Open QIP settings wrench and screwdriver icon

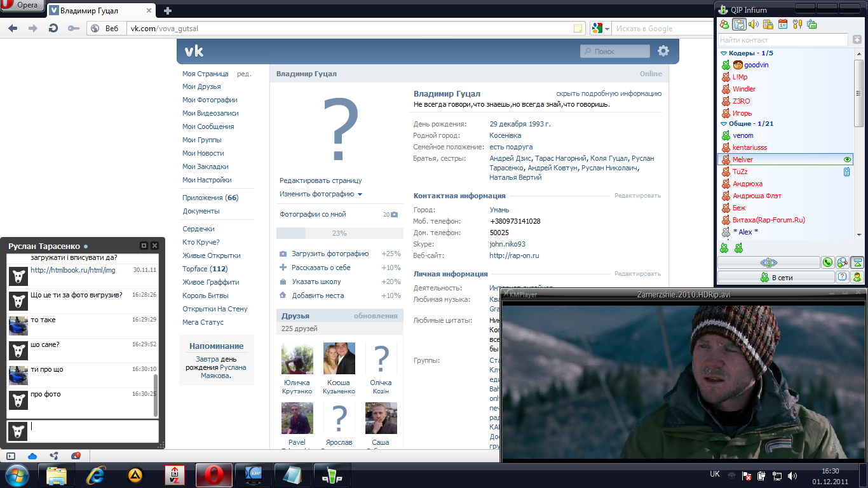(797, 24)
